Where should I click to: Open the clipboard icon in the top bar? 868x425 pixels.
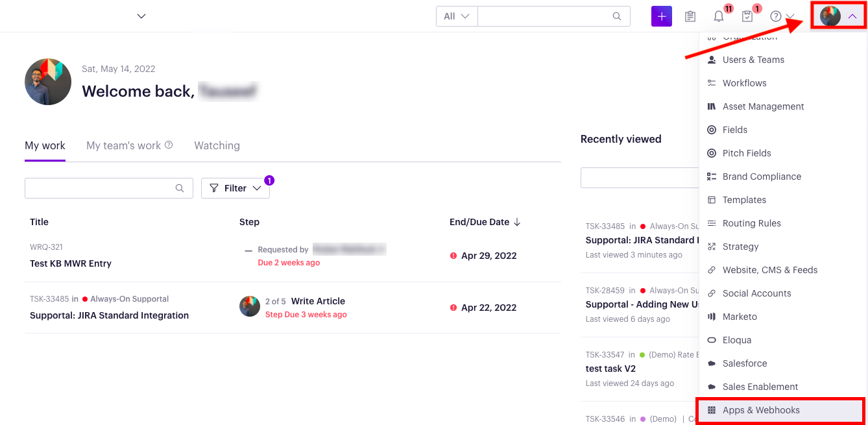[x=690, y=16]
